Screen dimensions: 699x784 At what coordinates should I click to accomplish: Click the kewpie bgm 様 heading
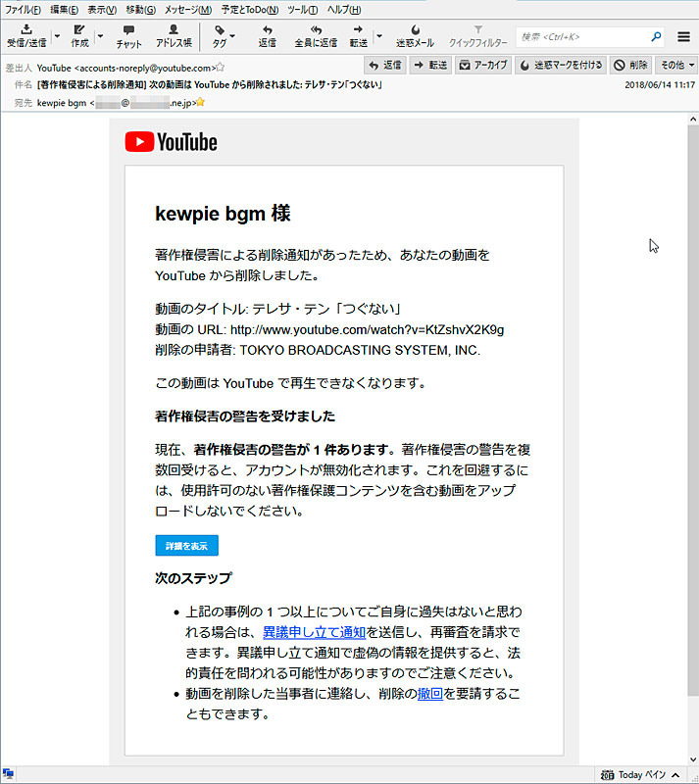pos(223,214)
